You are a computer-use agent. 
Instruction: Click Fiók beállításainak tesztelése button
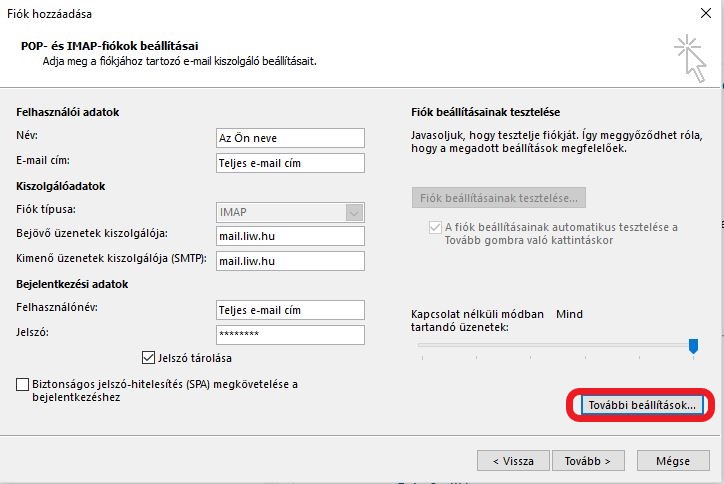pos(499,197)
